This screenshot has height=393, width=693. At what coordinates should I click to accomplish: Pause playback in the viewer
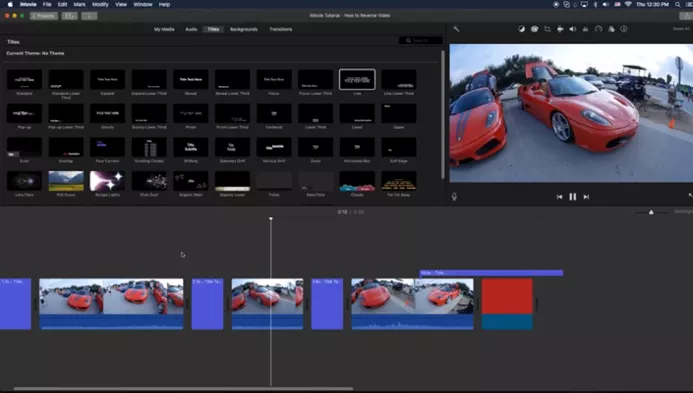[x=573, y=197]
